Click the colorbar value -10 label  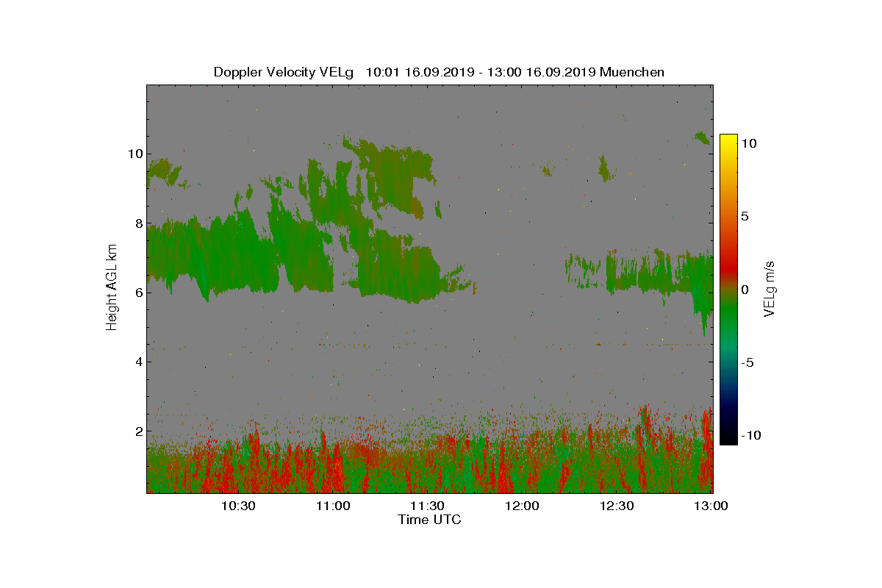(750, 435)
